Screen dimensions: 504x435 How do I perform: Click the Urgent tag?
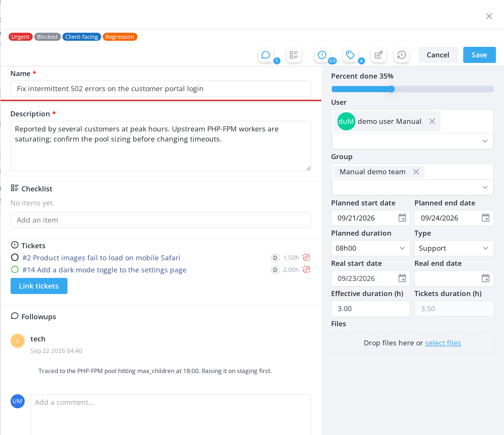[x=20, y=37]
